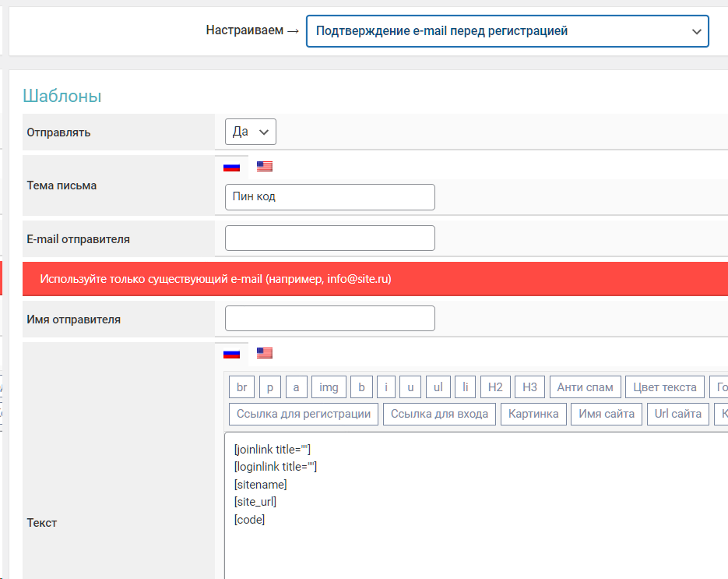Open 'Цвет текста' text color option

pyautogui.click(x=664, y=387)
